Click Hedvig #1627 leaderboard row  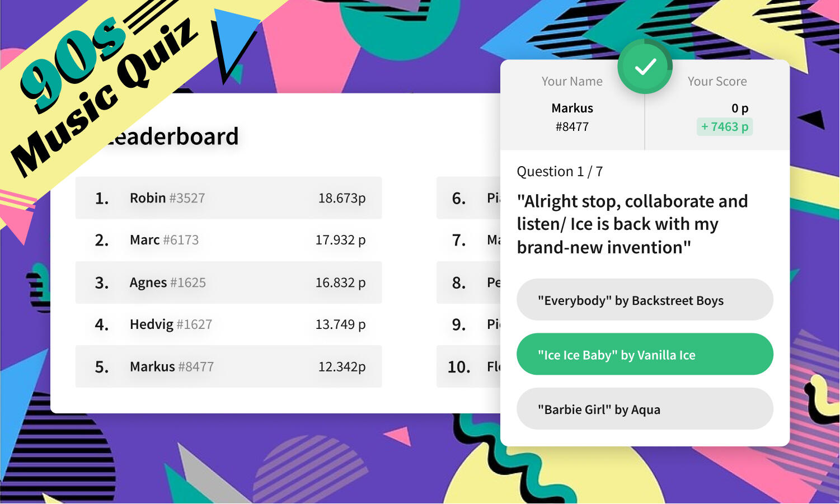tap(228, 324)
